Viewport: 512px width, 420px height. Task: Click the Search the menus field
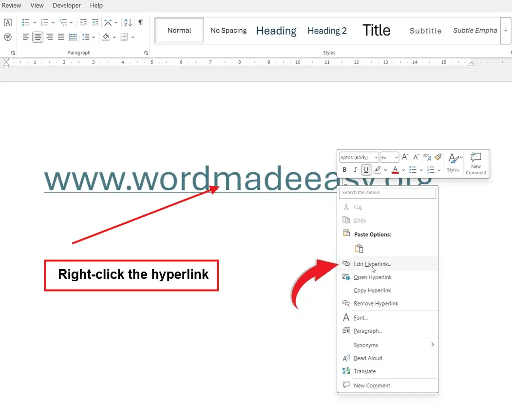coord(387,193)
